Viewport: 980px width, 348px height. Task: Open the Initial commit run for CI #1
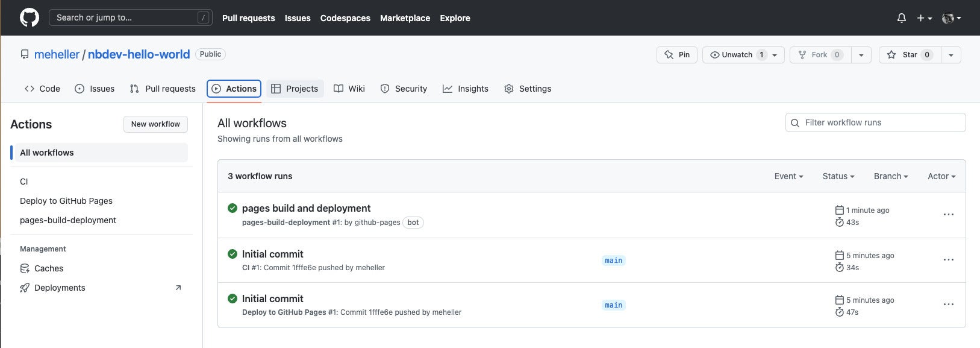272,254
